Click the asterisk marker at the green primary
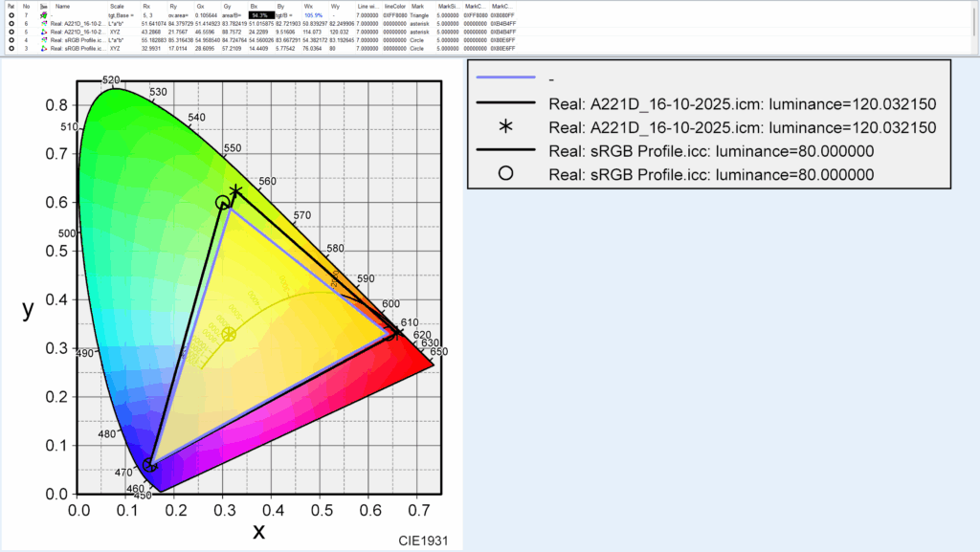 [x=235, y=191]
